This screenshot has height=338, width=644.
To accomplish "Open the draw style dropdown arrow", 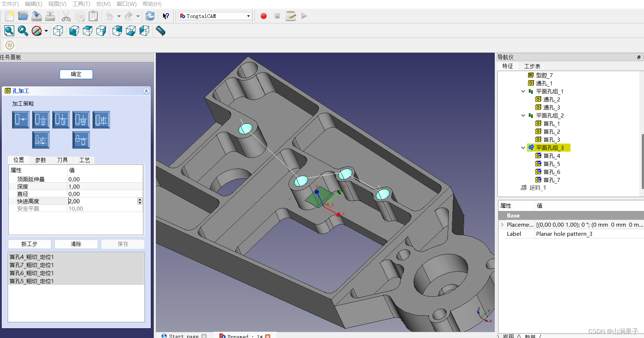I will click(46, 31).
